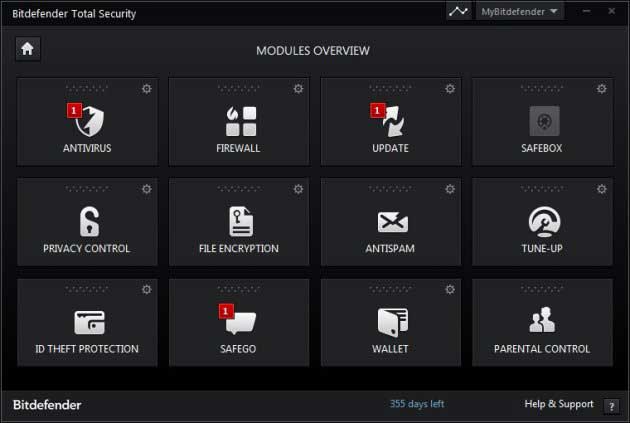The image size is (630, 423).
Task: Open the Antivirus tile settings gear
Action: click(147, 89)
